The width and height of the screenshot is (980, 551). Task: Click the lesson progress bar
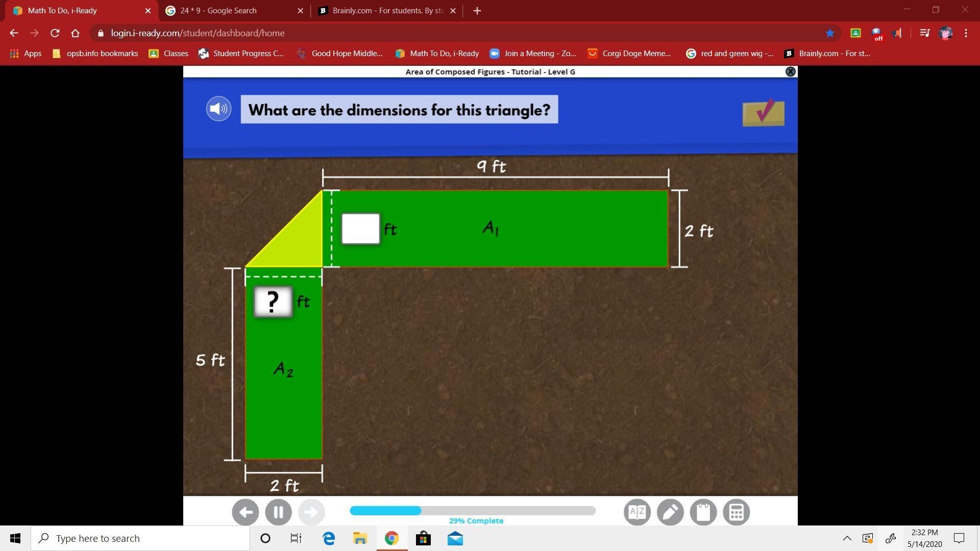tap(472, 511)
